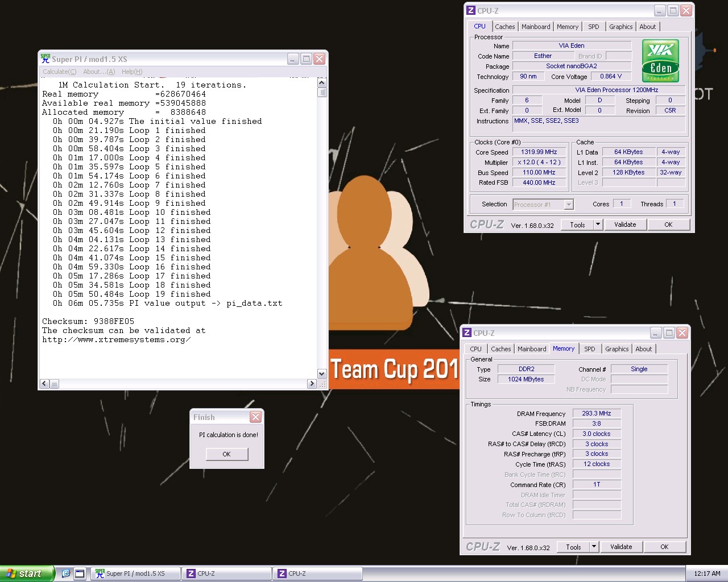
Task: Click the second CPU-Z taskbar button
Action: coord(318,573)
